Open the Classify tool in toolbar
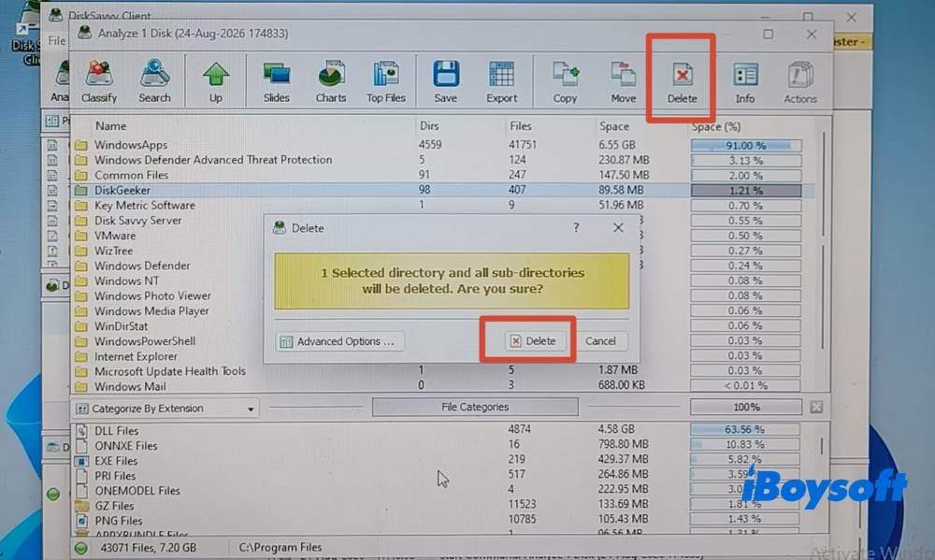935x560 pixels. pyautogui.click(x=99, y=81)
